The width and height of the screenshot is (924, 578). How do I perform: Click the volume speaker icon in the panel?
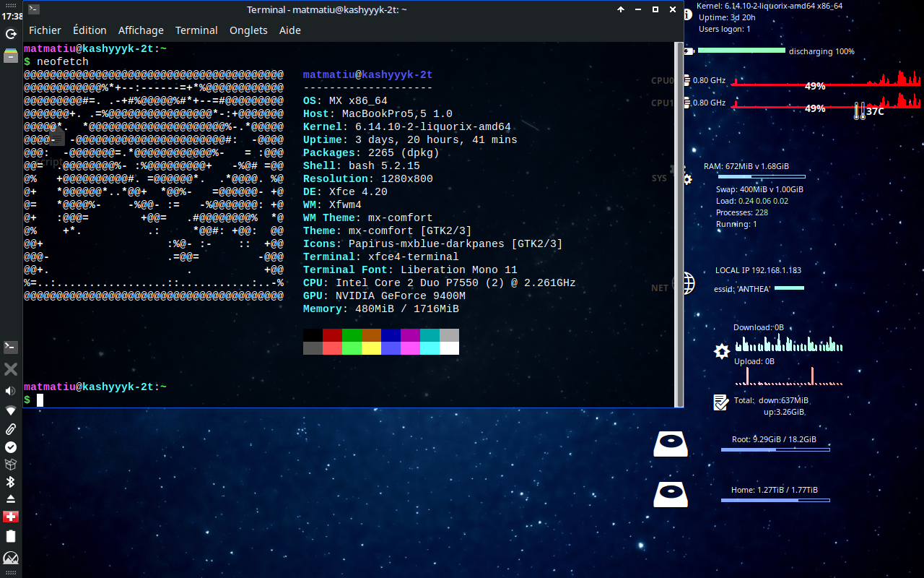pyautogui.click(x=11, y=391)
